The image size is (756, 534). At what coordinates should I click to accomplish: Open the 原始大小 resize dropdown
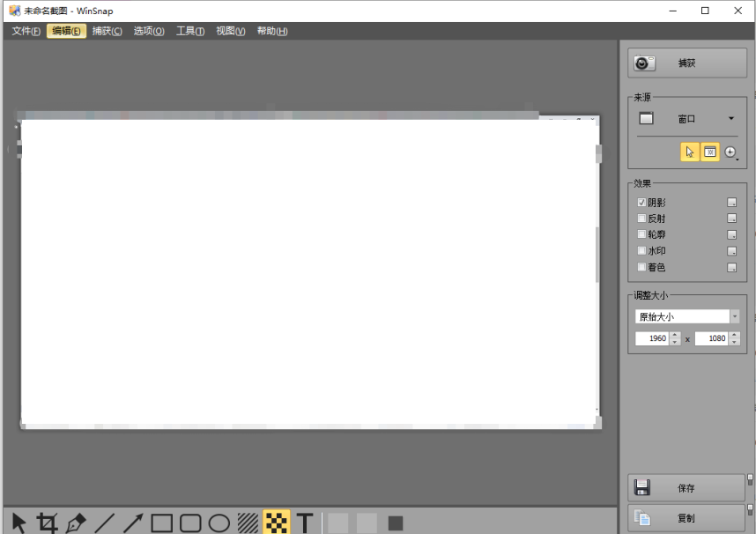click(734, 316)
